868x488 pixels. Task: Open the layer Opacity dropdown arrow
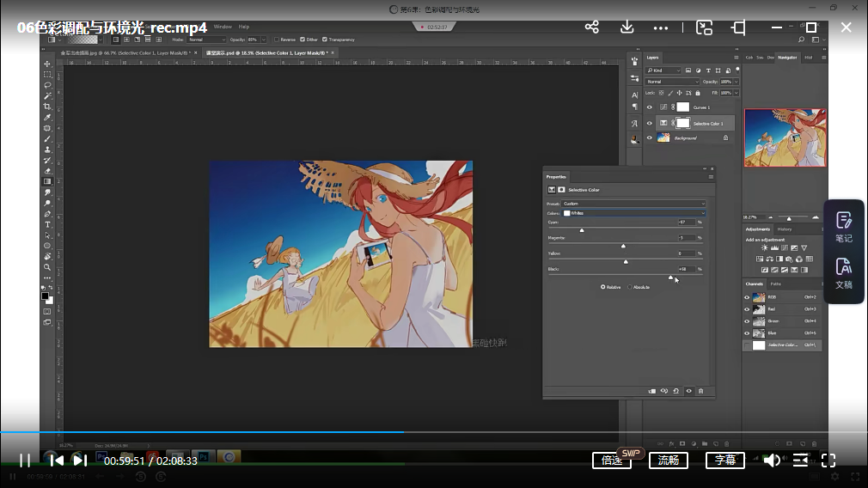pos(737,82)
